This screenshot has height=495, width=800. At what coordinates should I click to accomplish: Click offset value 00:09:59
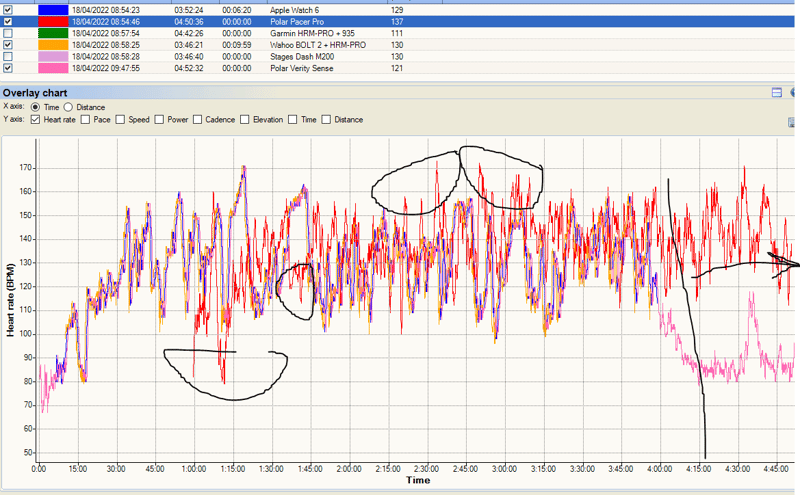(237, 45)
